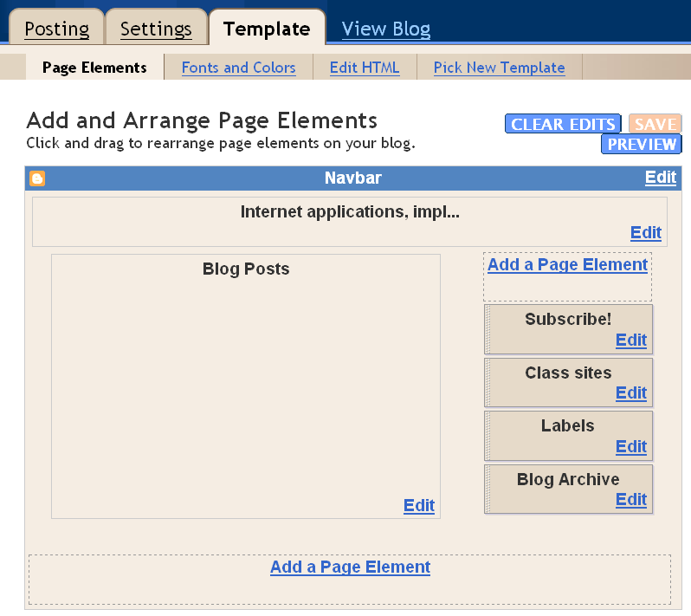Image resolution: width=691 pixels, height=616 pixels.
Task: Open the Posting tab
Action: click(x=57, y=29)
